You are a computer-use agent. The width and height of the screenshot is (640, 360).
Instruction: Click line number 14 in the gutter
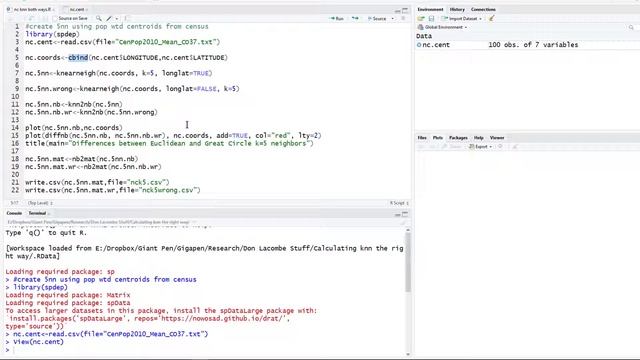(x=16, y=128)
